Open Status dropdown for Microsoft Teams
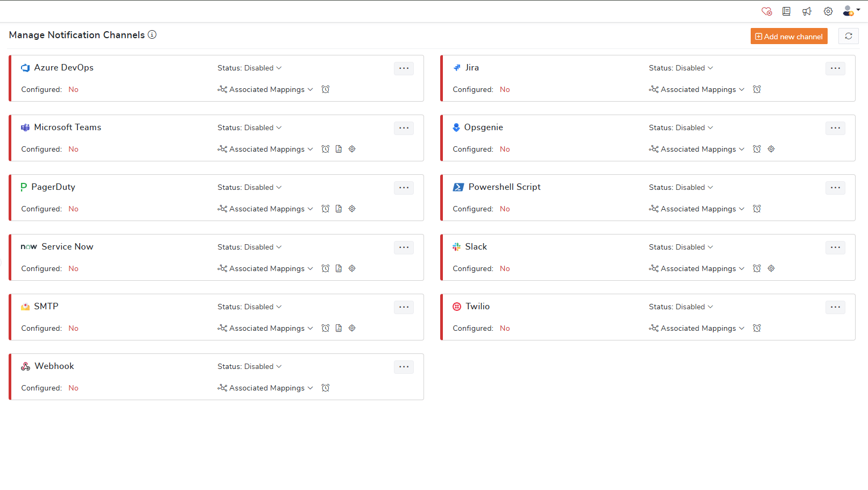The image size is (868, 490). (250, 127)
